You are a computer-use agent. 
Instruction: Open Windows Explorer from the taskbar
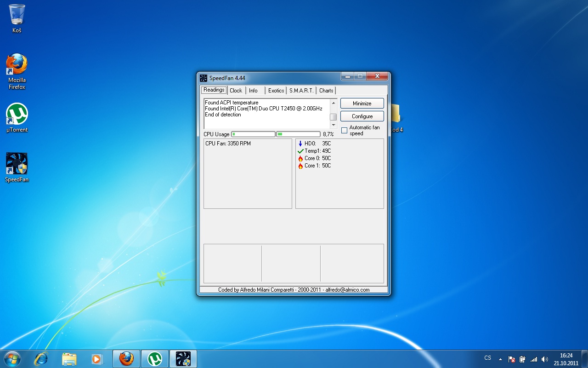69,359
